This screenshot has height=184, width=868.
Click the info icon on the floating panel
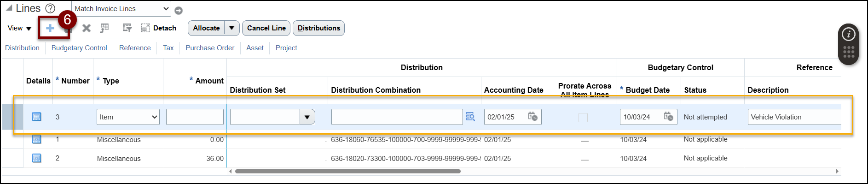[849, 34]
